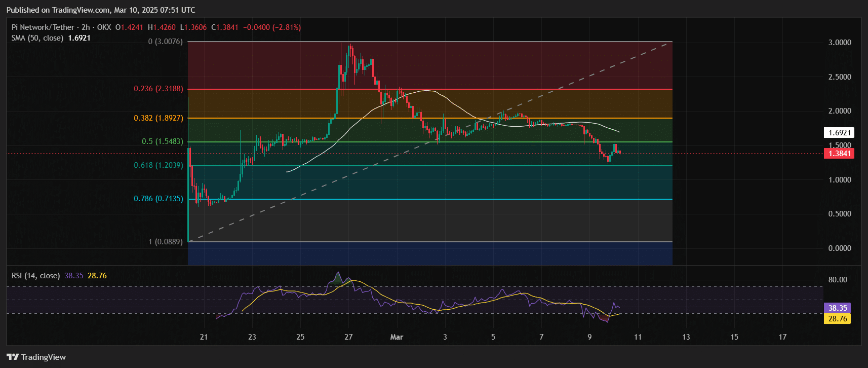Click the 0.236 (2.3188) Fibonacci level label
868x368 pixels.
(159, 89)
